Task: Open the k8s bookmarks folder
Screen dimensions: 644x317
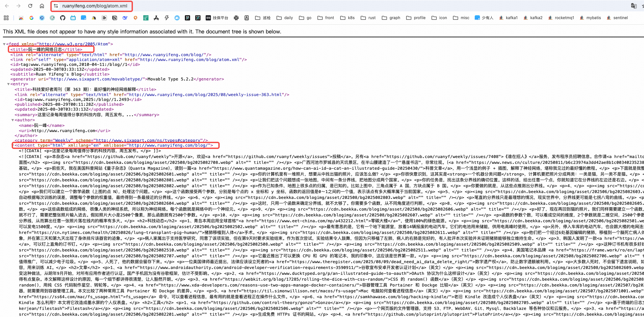Action: click(347, 18)
